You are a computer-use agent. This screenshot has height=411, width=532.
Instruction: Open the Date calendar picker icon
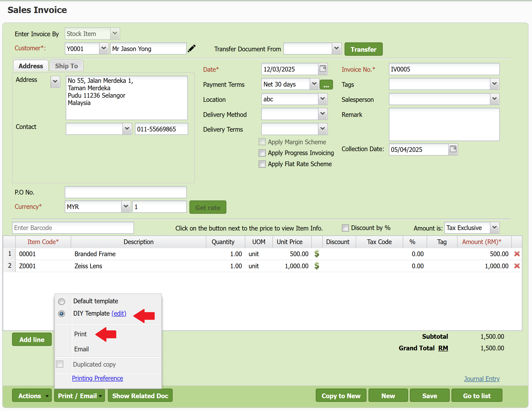click(323, 69)
